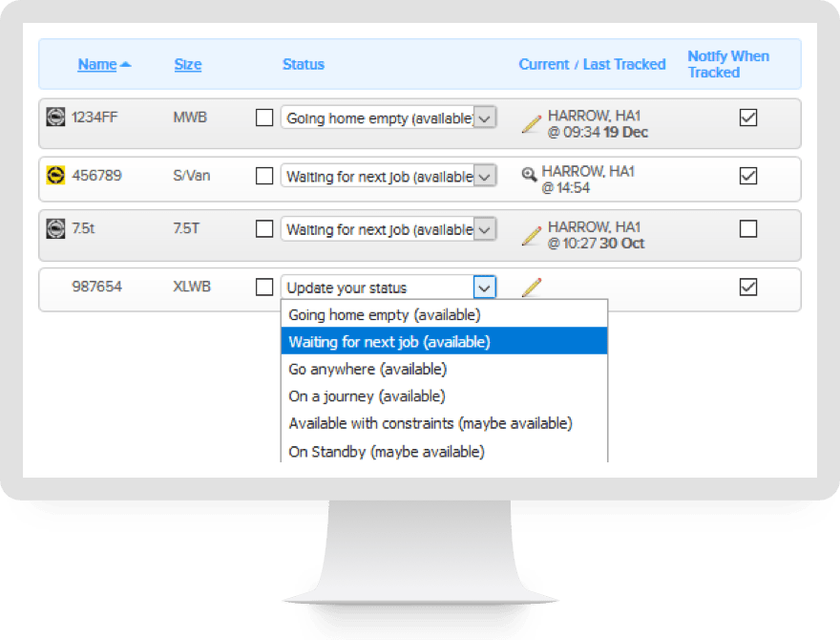The width and height of the screenshot is (840, 640).
Task: Click HARROW, HA1 @ 14:54 location
Action: point(588,180)
